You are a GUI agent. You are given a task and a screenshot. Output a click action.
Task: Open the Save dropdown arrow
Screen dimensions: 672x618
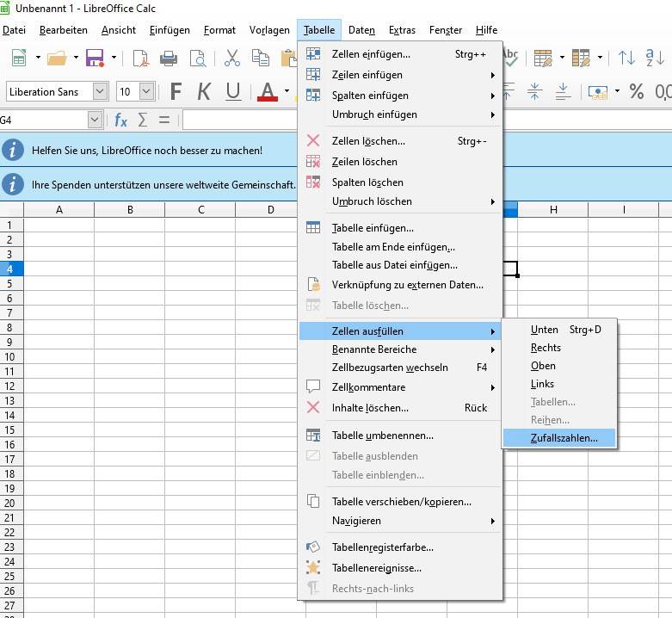click(x=114, y=58)
